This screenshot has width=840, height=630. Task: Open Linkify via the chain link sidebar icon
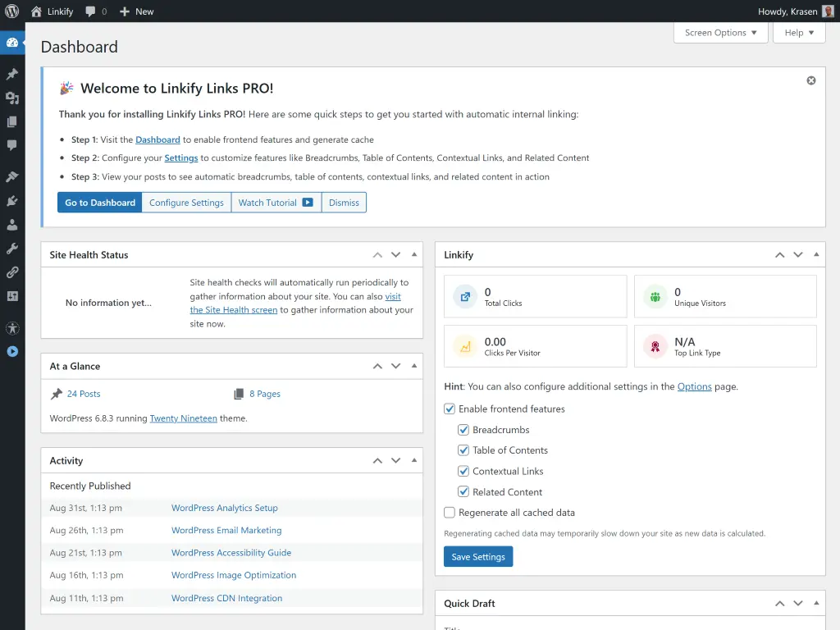coord(11,272)
